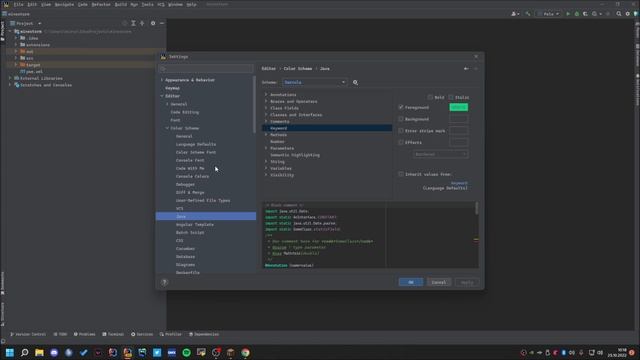The image size is (640, 360).
Task: Click the Run button in main toolbar
Action: coord(568,14)
